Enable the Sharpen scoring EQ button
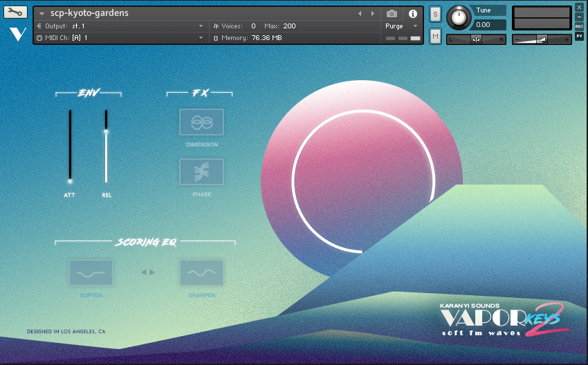Viewport: 588px width, 365px height. click(201, 273)
